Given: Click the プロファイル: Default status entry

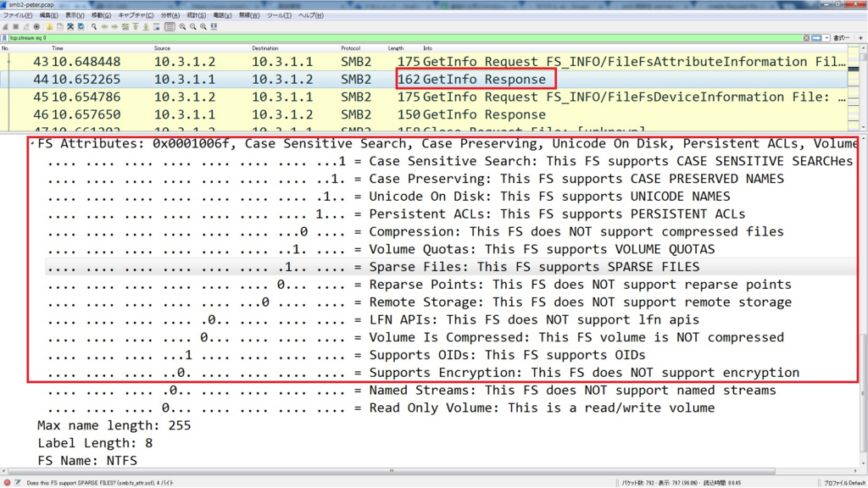Looking at the screenshot, I should [x=843, y=483].
